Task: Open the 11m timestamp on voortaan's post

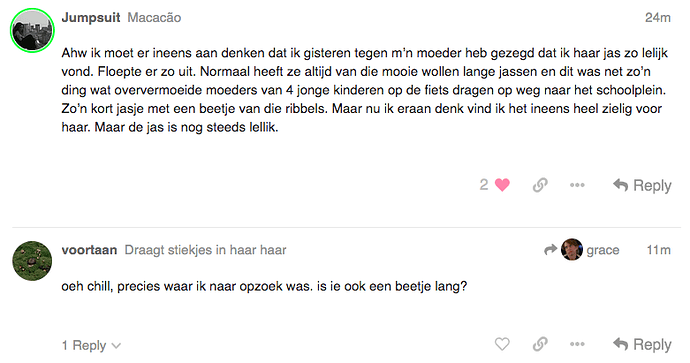Action: pos(659,250)
